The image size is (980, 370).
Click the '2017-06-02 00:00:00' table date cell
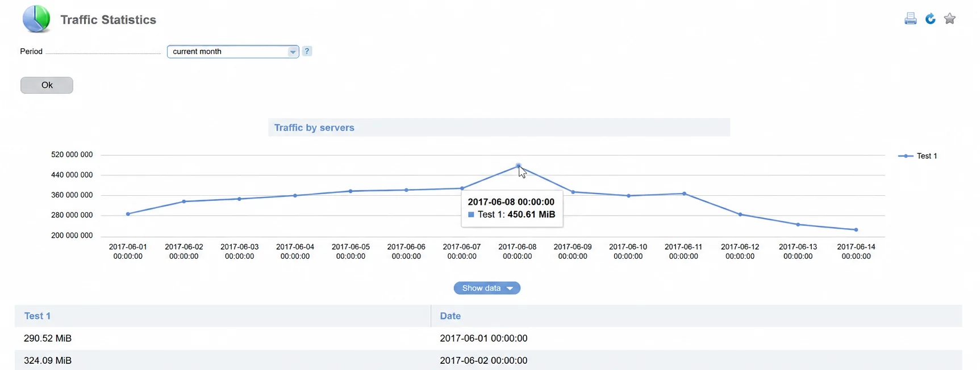(697, 360)
